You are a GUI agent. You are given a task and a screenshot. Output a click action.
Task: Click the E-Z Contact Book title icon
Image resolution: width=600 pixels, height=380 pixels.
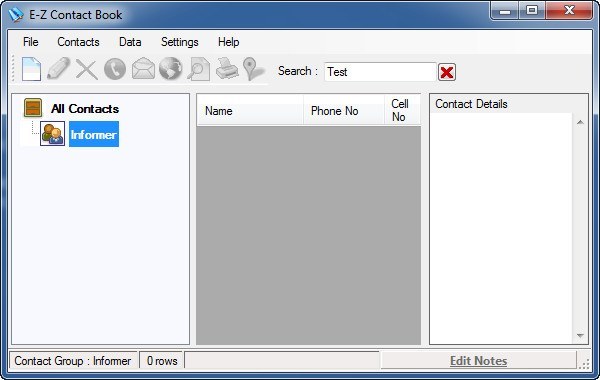[16, 15]
